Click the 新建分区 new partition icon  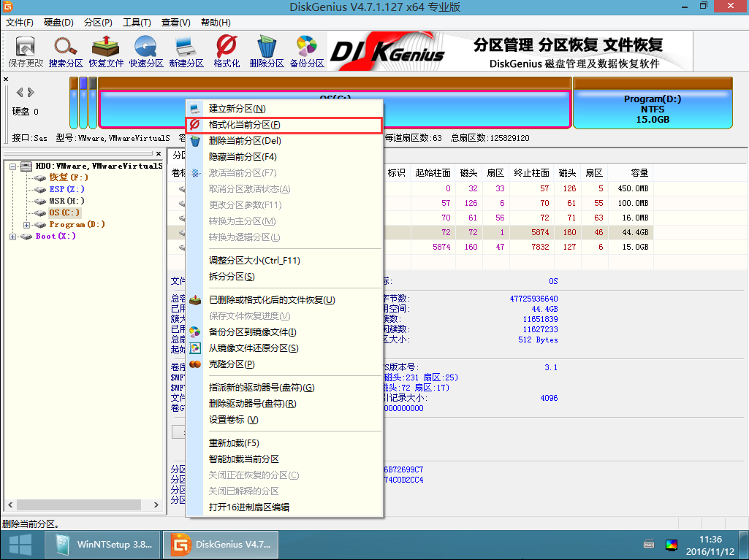coord(186,52)
